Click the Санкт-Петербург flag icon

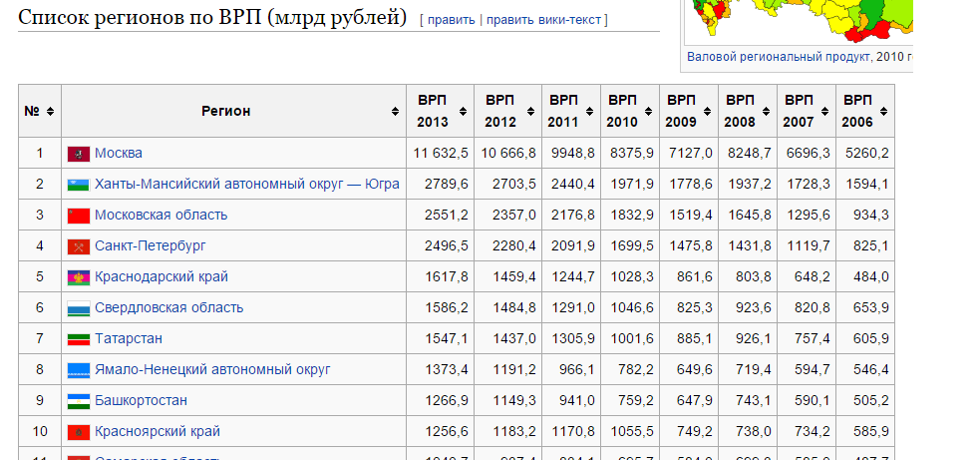pyautogui.click(x=79, y=246)
